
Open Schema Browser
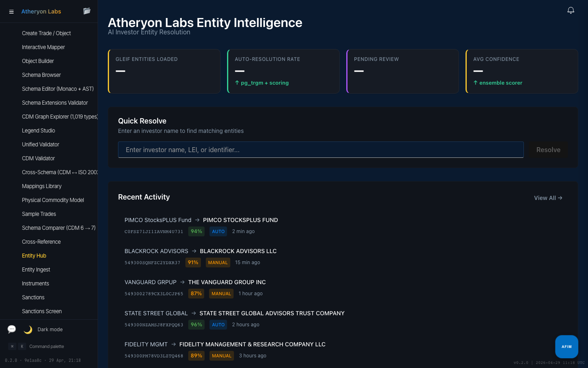click(x=41, y=75)
